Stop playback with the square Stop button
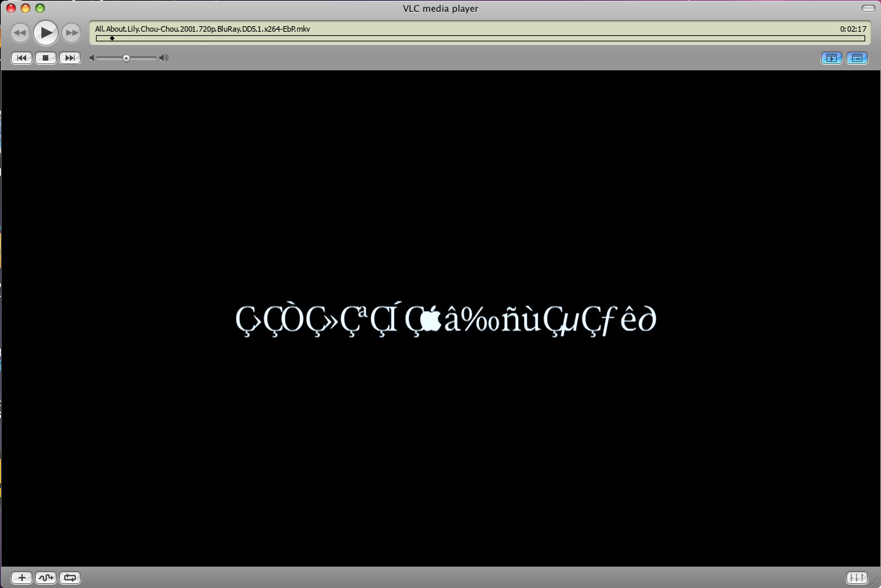Screen dimensions: 881x588 46,58
